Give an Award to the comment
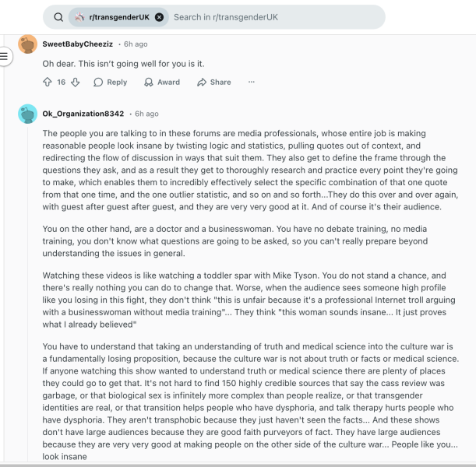This screenshot has width=476, height=467. (x=161, y=82)
